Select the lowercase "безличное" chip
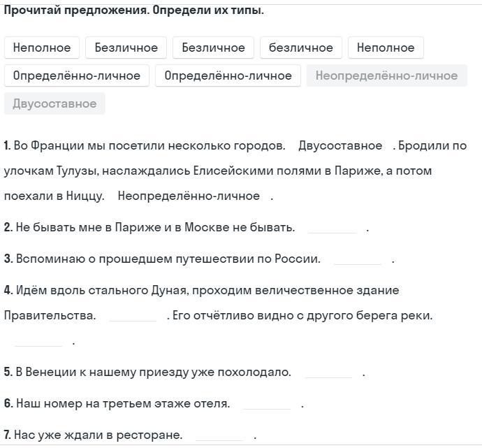Screen dimensions: 482x448 tap(301, 48)
